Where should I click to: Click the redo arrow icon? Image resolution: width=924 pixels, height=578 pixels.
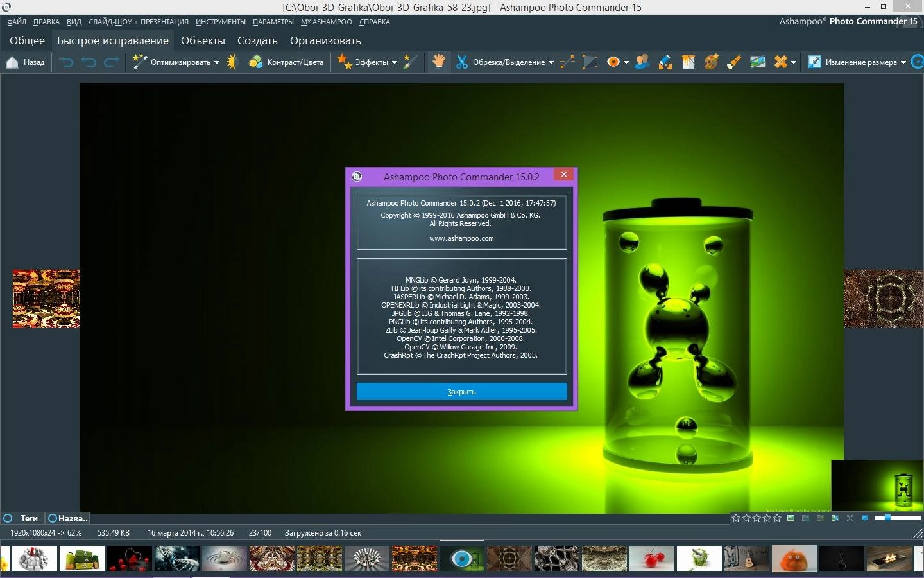point(112,62)
